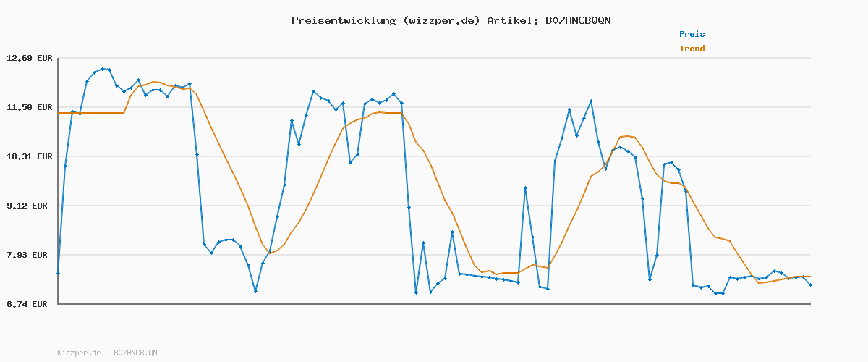Click the start of the orange trend line
The width and height of the screenshot is (868, 362).
pos(59,113)
